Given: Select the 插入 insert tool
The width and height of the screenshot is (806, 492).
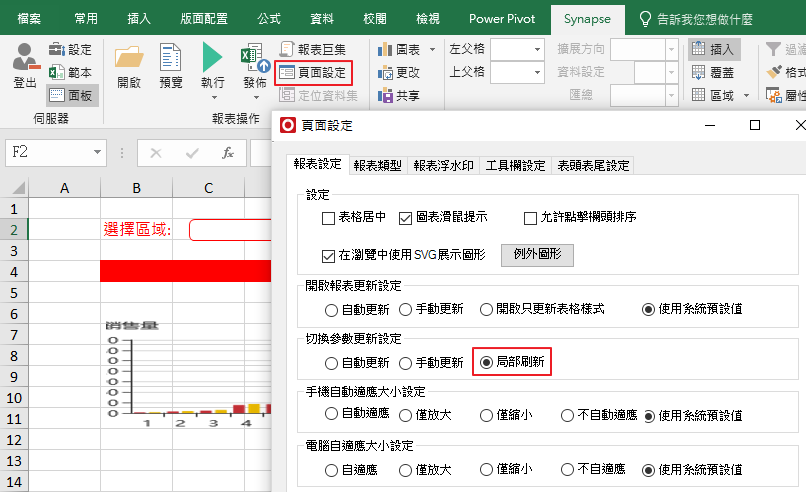Looking at the screenshot, I should [714, 49].
